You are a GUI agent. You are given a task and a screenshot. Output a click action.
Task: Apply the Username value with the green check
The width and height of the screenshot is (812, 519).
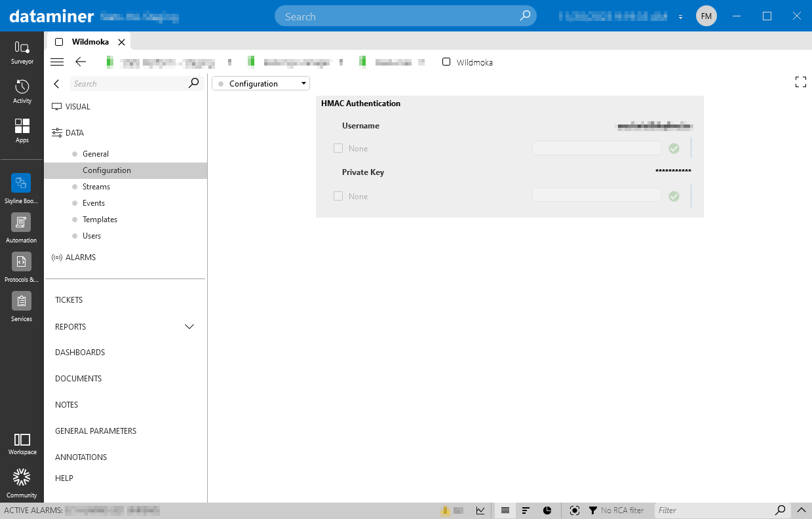point(674,149)
